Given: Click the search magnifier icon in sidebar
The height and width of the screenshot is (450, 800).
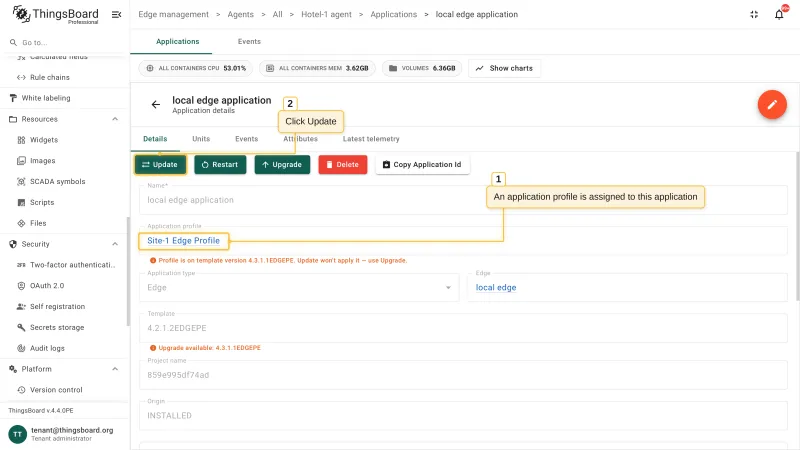Looking at the screenshot, I should 13,42.
